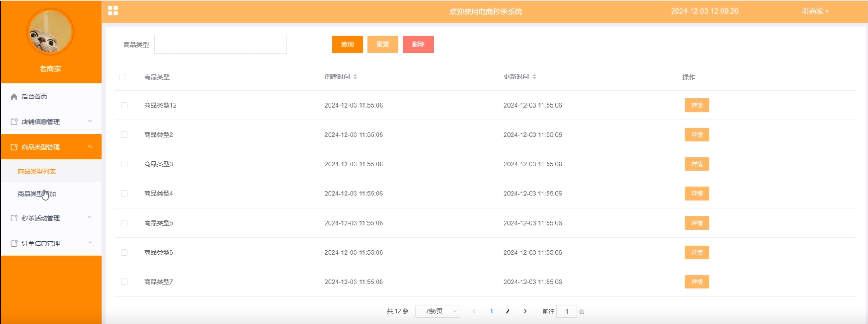Toggle the select-all checkbox in table header
This screenshot has height=324, width=868.
point(122,77)
